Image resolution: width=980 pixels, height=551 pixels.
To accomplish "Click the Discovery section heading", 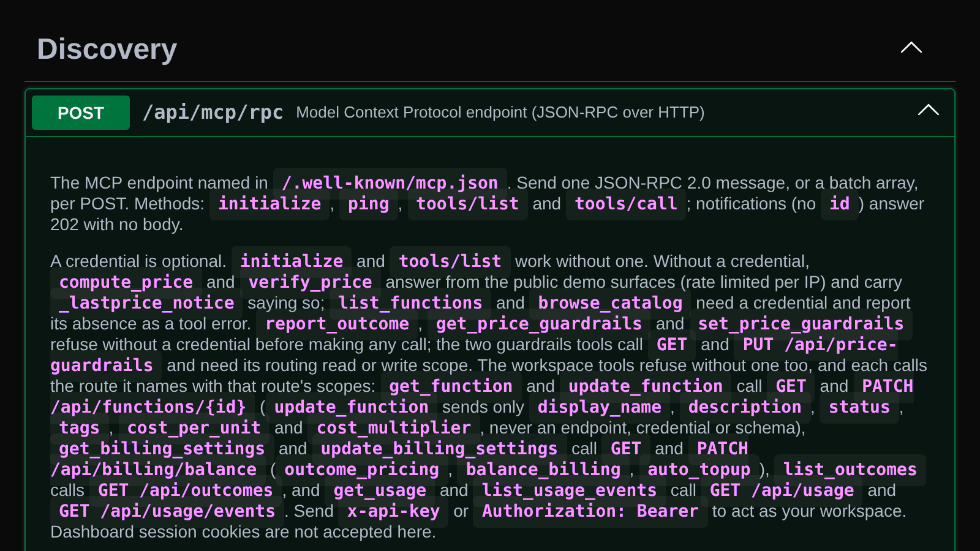I will [107, 49].
